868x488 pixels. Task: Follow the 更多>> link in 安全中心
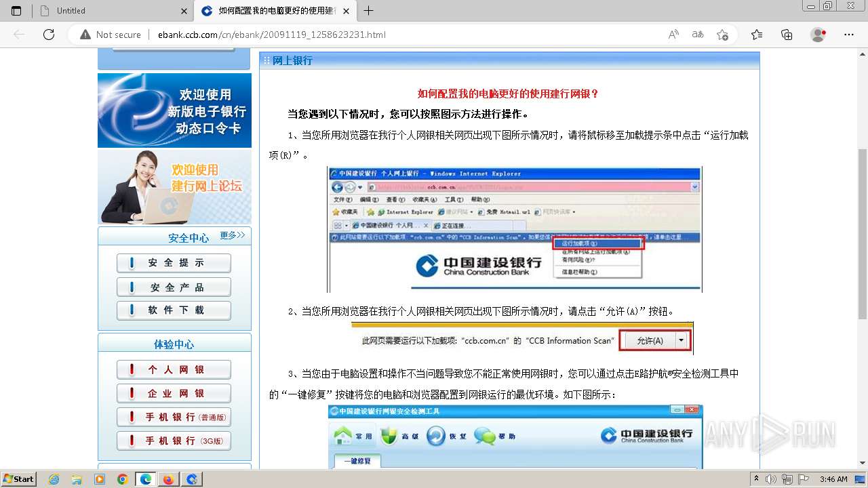pos(233,235)
